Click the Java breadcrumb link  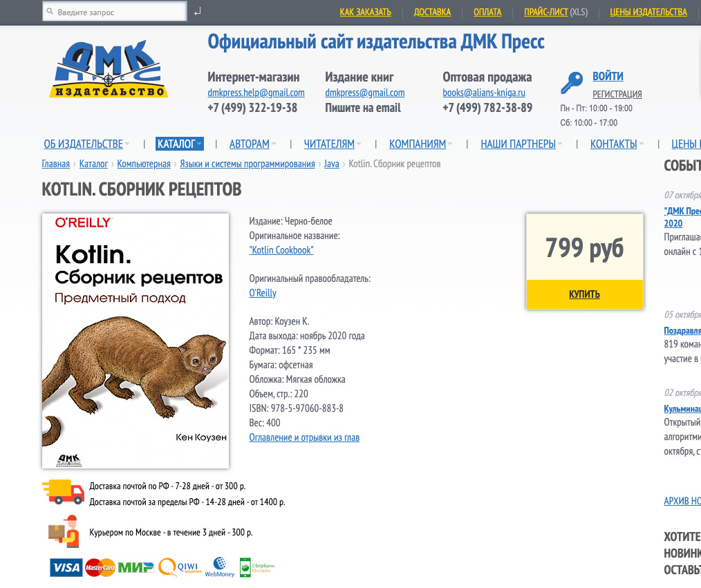click(x=331, y=164)
